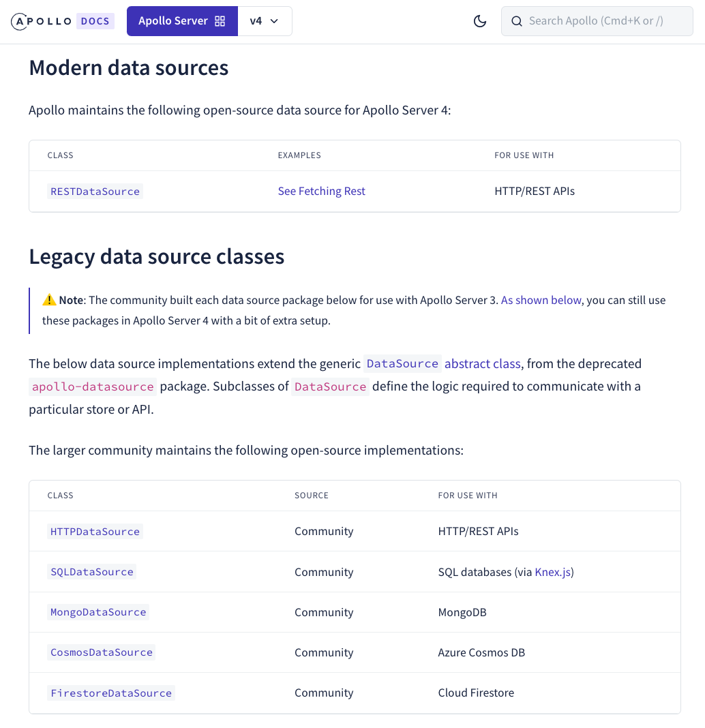Focus the Search Apollo field
This screenshot has width=705, height=728.
[597, 21]
